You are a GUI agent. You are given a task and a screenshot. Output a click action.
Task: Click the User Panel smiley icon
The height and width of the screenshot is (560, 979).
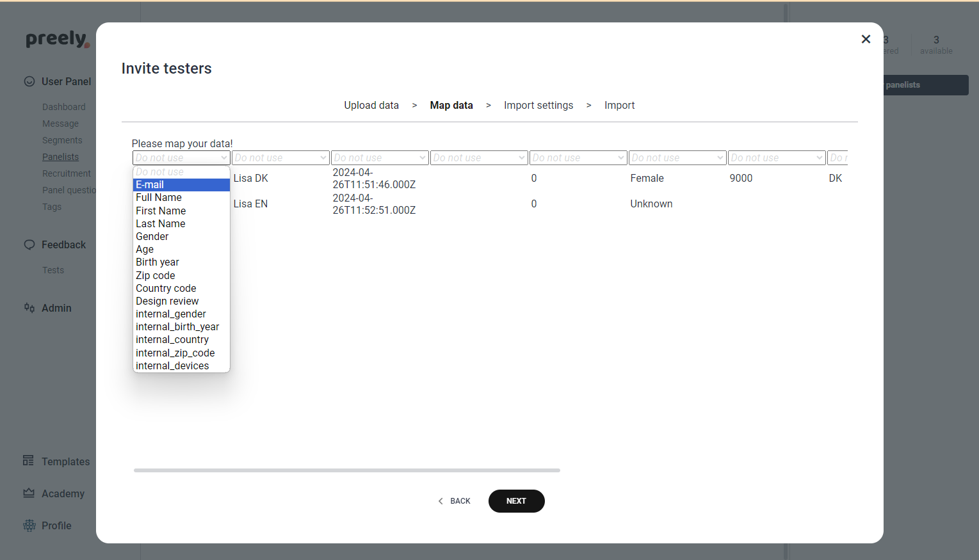click(29, 81)
